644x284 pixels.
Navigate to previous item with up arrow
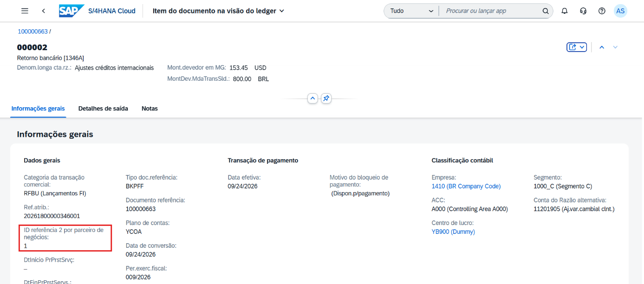point(602,47)
